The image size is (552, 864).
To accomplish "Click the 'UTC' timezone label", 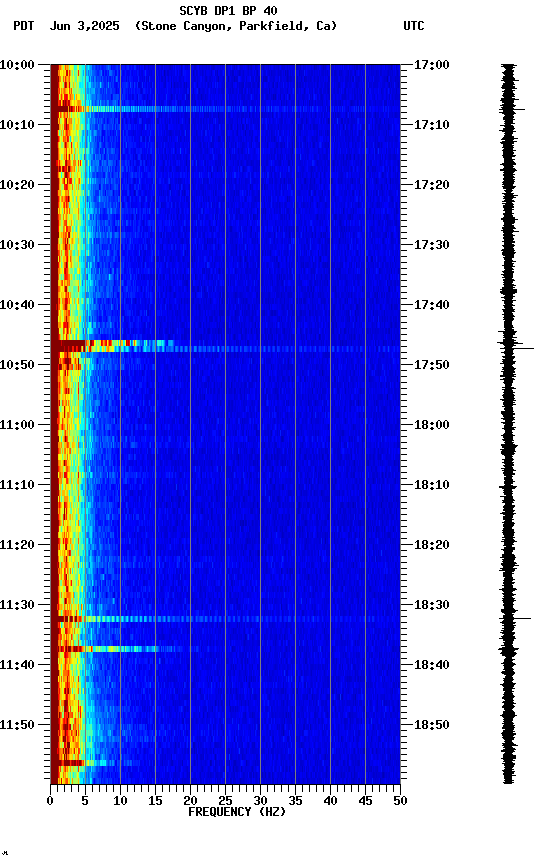I will [414, 26].
